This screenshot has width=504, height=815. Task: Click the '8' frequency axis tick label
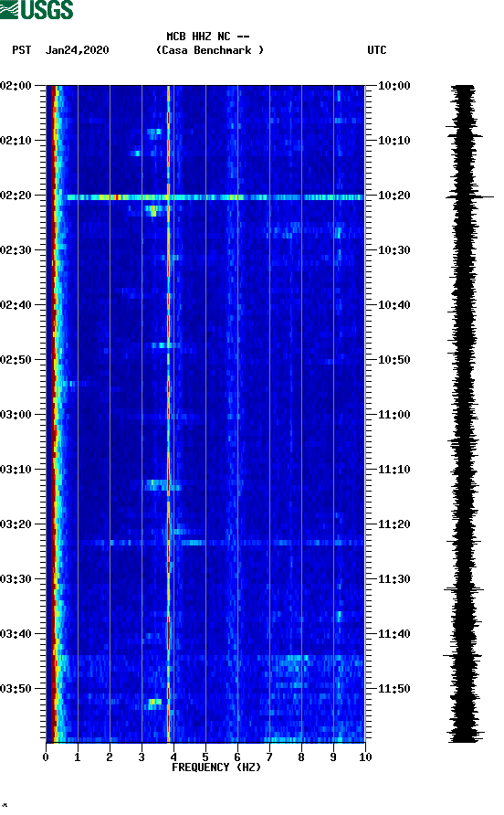coord(301,757)
